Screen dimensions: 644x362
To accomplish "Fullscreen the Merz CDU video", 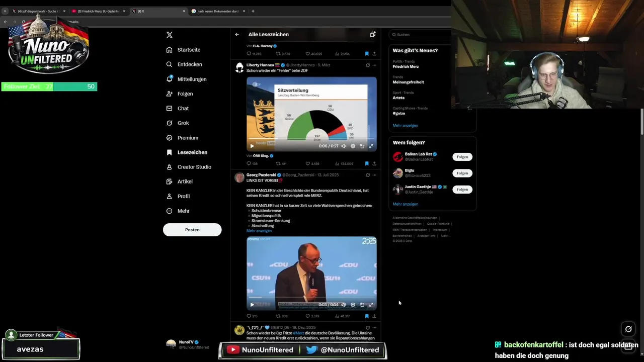I will tap(371, 305).
